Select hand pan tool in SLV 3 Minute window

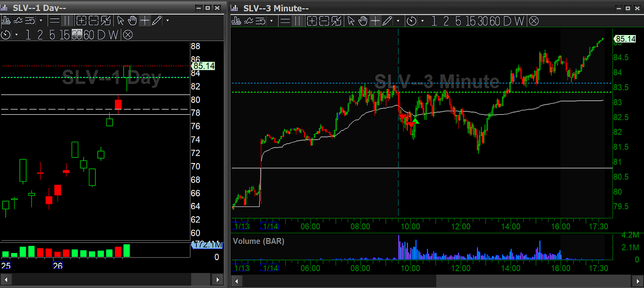(x=363, y=20)
